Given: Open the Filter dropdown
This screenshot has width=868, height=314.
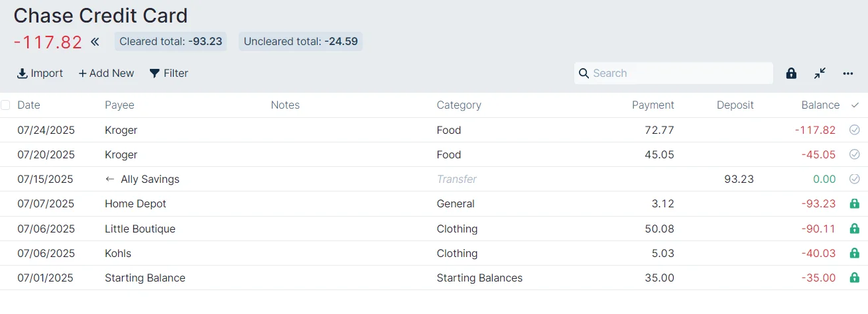Looking at the screenshot, I should pyautogui.click(x=169, y=74).
